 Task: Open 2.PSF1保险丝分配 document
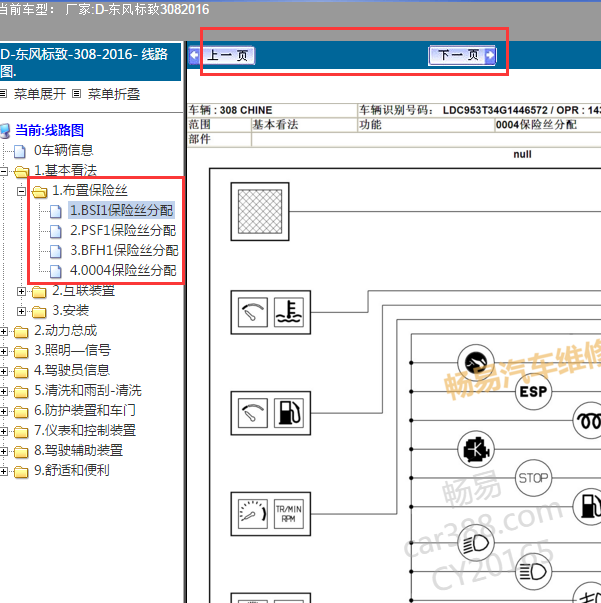point(123,230)
